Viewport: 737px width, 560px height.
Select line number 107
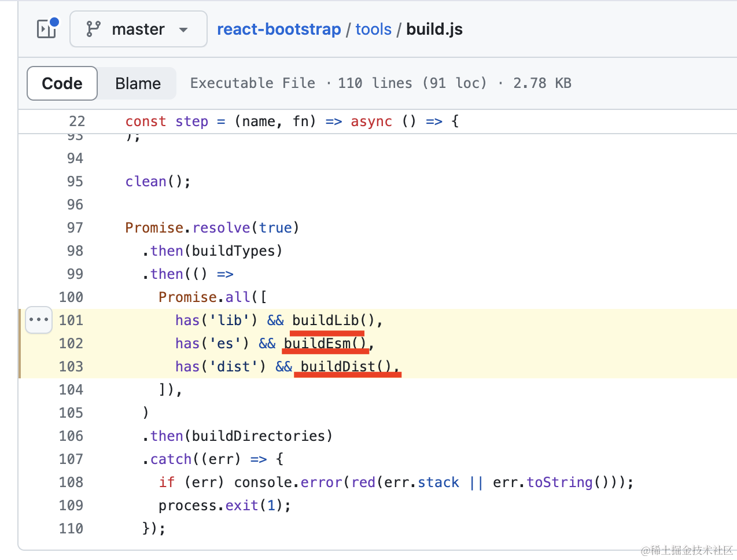pos(71,459)
